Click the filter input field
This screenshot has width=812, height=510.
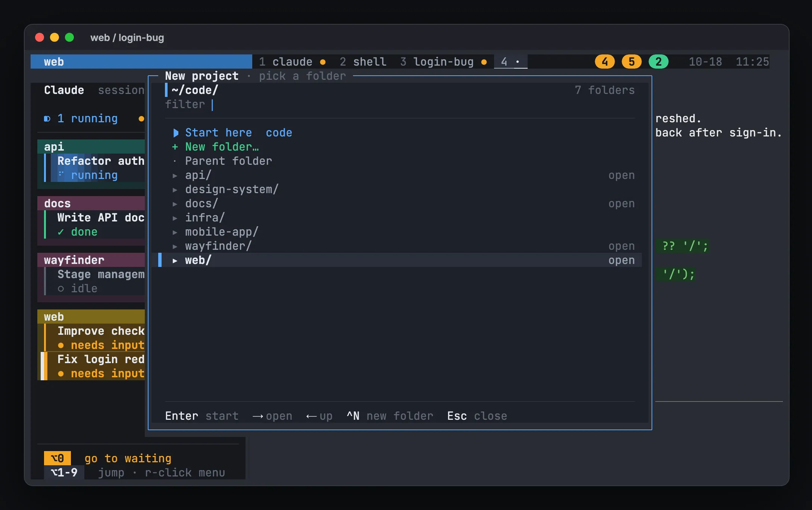(400, 104)
